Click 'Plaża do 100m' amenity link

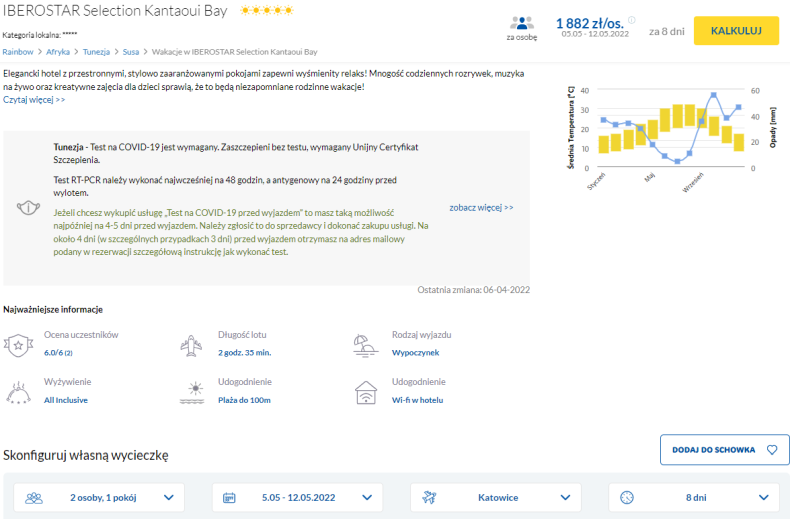[x=244, y=400]
